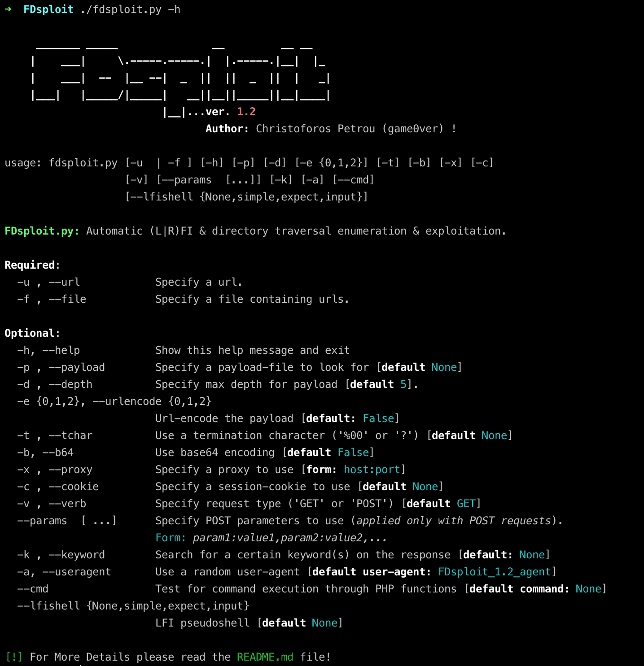Click the 'Required:' heading
Image resolution: width=644 pixels, height=666 pixels.
(32, 265)
